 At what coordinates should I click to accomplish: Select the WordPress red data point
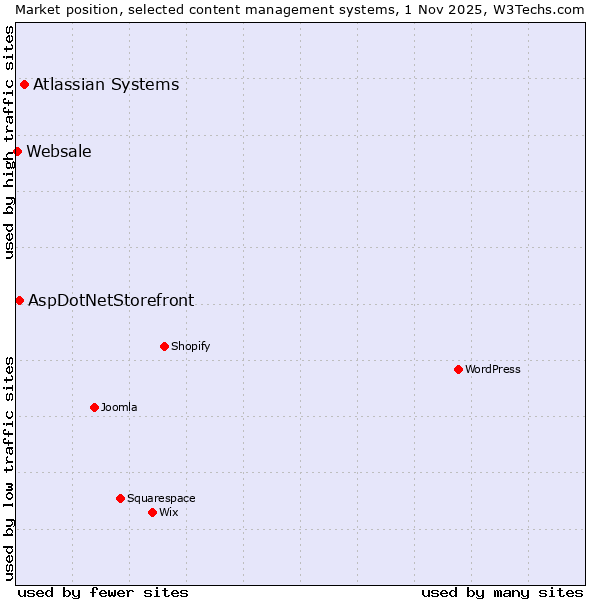[x=458, y=370]
